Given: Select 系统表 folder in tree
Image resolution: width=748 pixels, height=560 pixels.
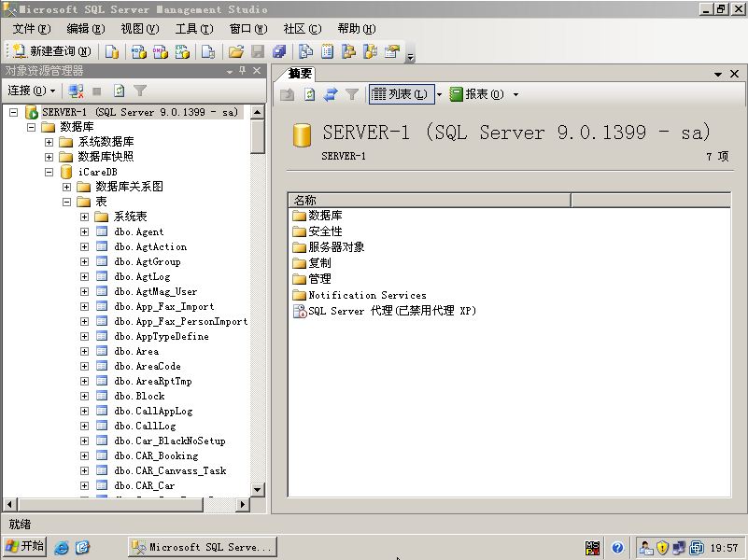Looking at the screenshot, I should (x=130, y=217).
